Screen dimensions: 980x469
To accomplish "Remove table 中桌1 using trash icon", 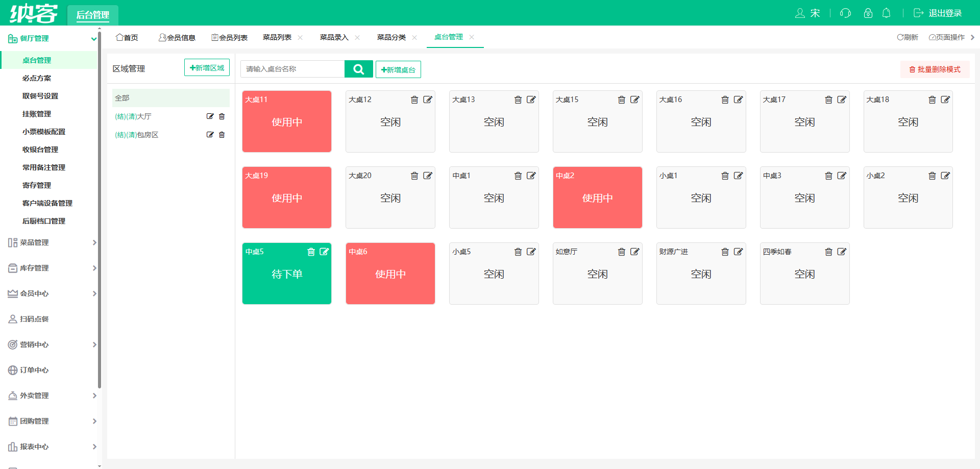I will click(518, 176).
